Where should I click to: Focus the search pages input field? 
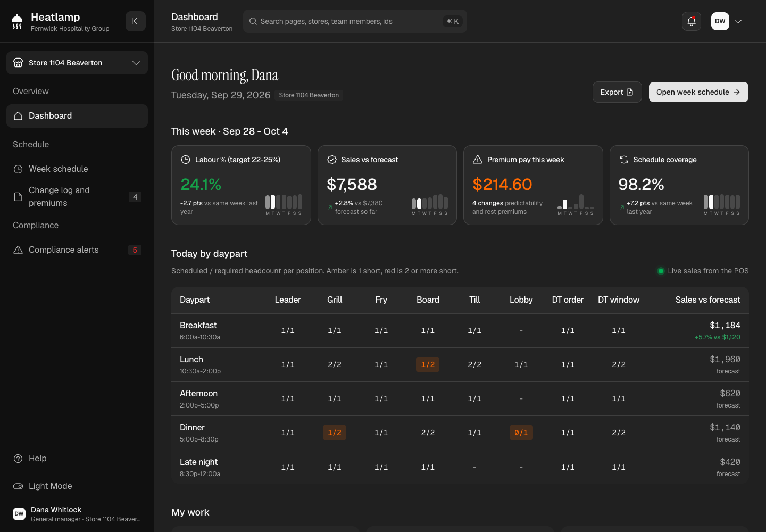coord(355,21)
